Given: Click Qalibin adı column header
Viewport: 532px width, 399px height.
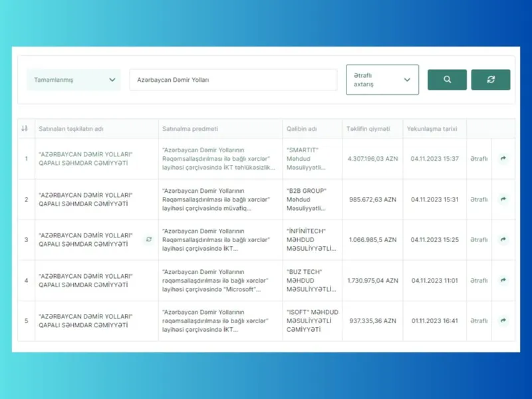Looking at the screenshot, I should (x=302, y=128).
